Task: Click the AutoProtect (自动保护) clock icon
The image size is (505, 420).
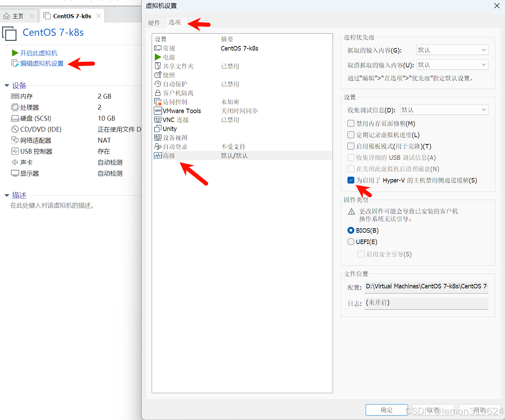Action: point(158,84)
